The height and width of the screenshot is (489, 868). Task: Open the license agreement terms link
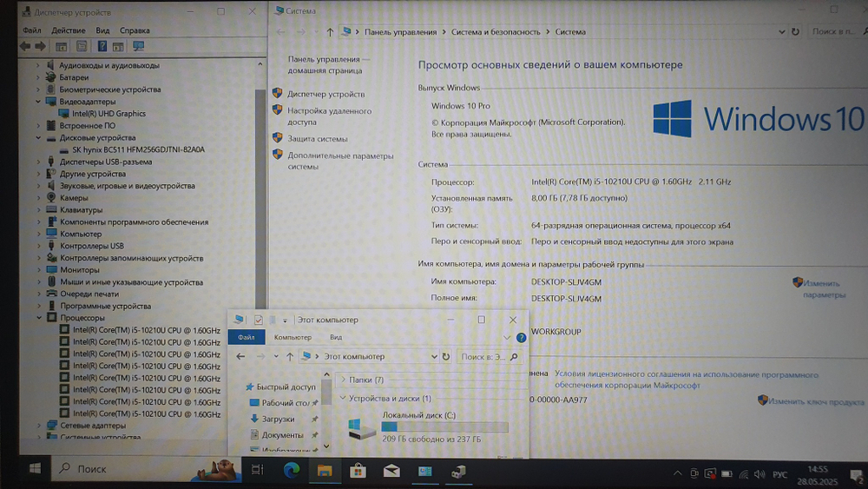click(687, 380)
